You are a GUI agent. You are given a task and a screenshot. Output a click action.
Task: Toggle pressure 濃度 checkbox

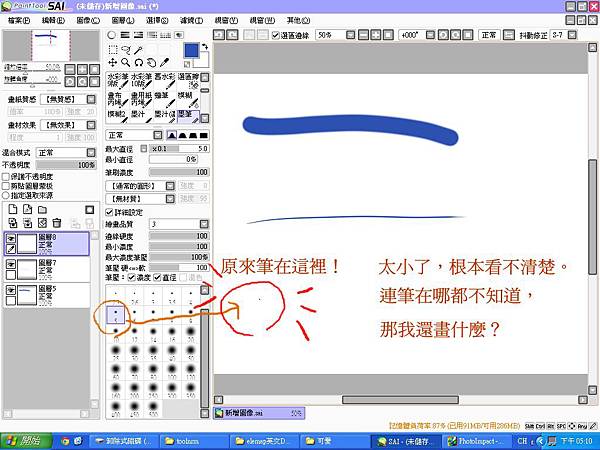pyautogui.click(x=132, y=277)
